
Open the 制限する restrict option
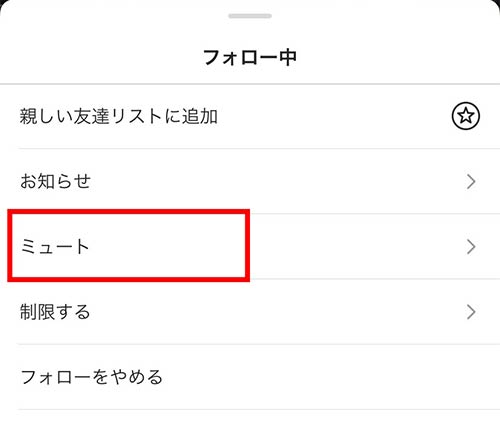tap(55, 312)
